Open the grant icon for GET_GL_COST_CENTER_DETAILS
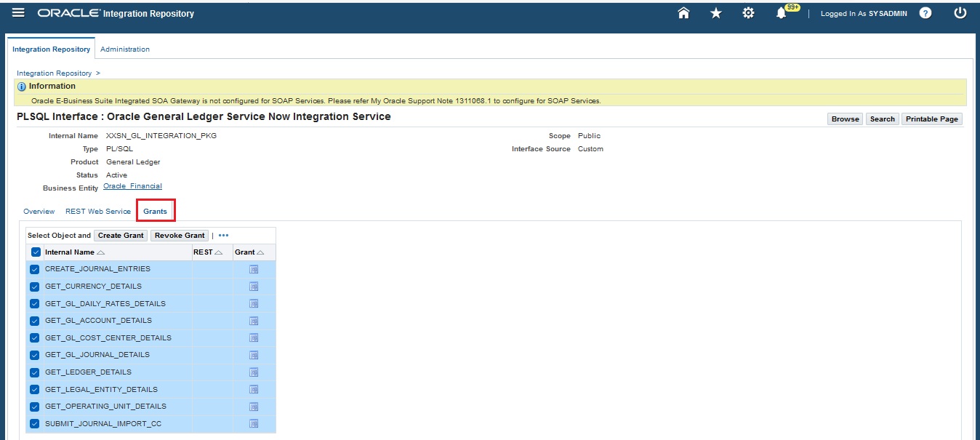The image size is (980, 440). pos(254,337)
